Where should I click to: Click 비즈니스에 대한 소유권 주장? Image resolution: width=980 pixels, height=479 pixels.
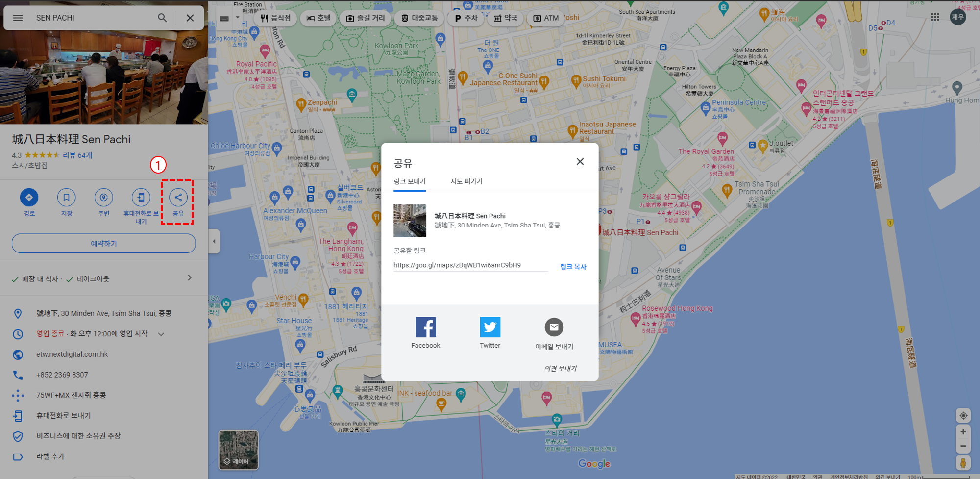(x=78, y=436)
